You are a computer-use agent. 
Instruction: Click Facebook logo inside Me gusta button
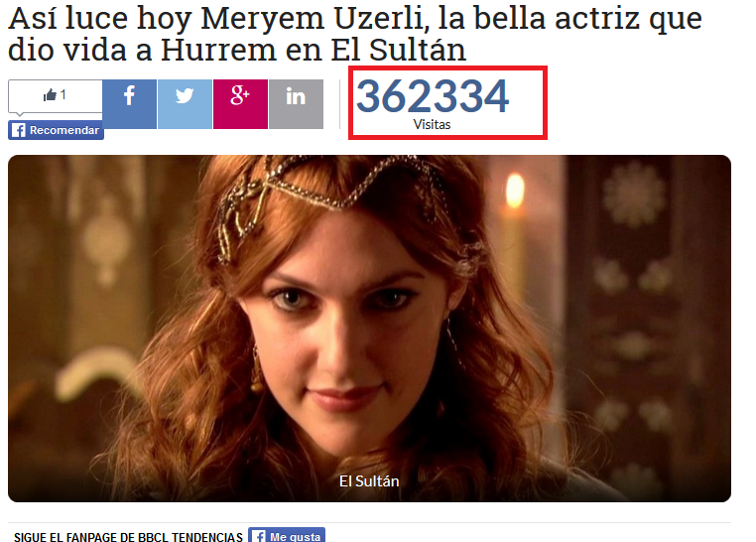pos(259,536)
